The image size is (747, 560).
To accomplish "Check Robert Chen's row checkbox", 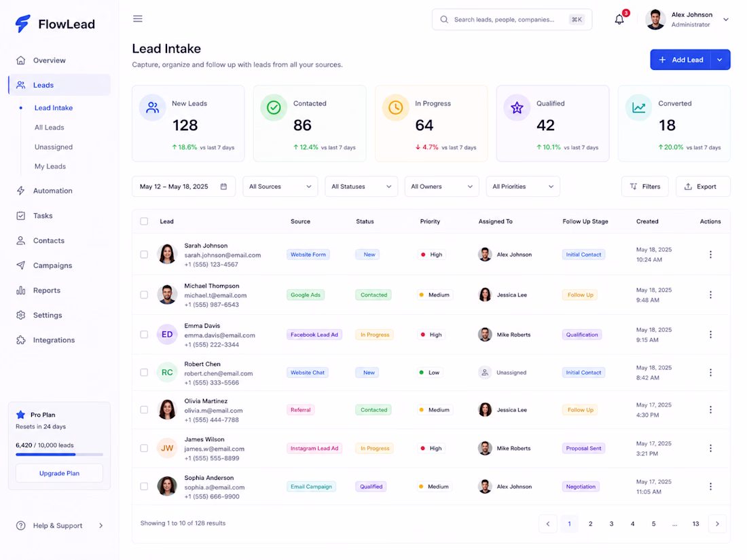I will coord(144,373).
